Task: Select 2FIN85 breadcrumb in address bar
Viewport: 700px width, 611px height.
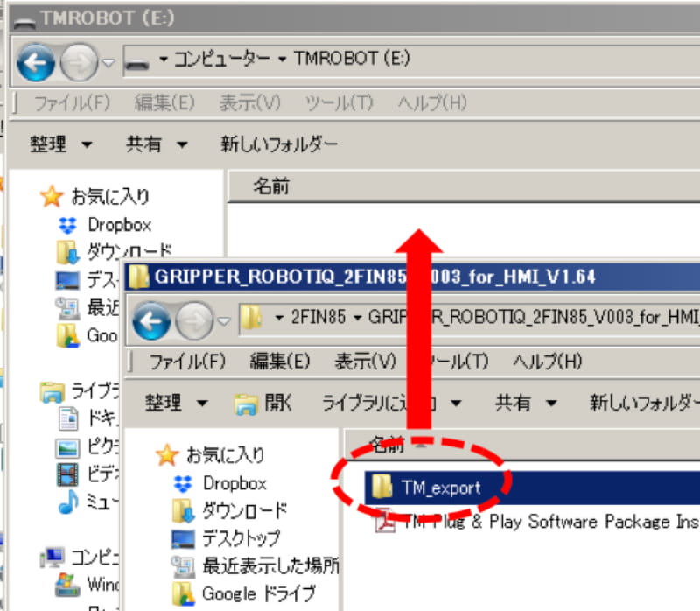Action: click(318, 317)
